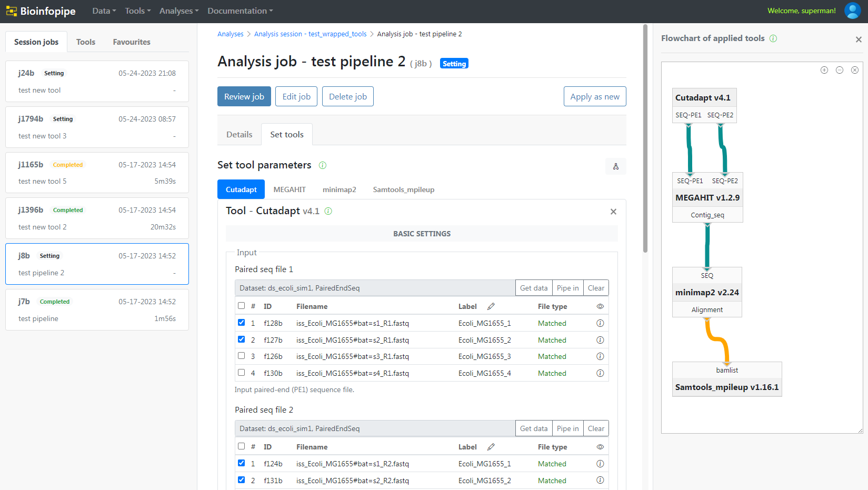Open the Data dropdown menu

point(104,11)
